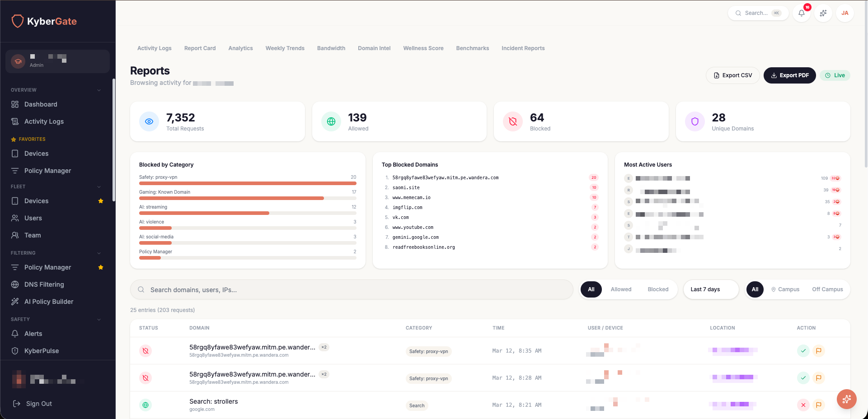The image size is (868, 419).
Task: Flag the Search: strollers entry
Action: tap(819, 405)
